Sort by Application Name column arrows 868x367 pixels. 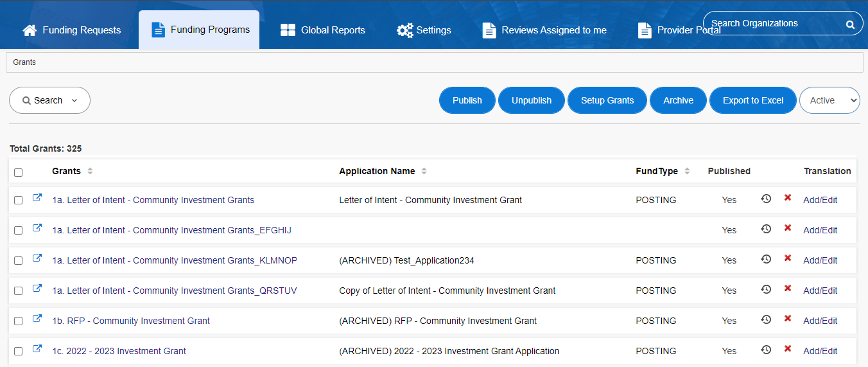pos(424,171)
